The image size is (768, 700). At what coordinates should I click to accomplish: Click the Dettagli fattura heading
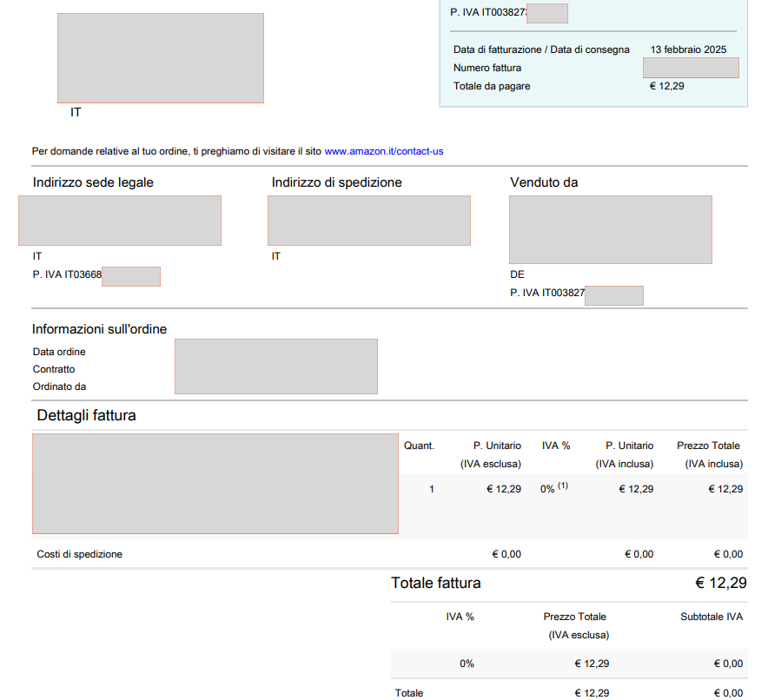[86, 415]
